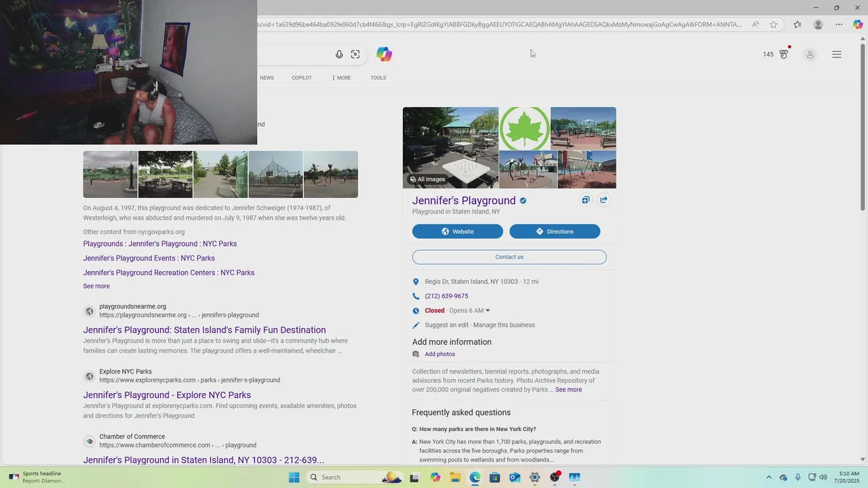Switch to the NEWS search tab
This screenshot has height=488, width=868.
(x=267, y=78)
